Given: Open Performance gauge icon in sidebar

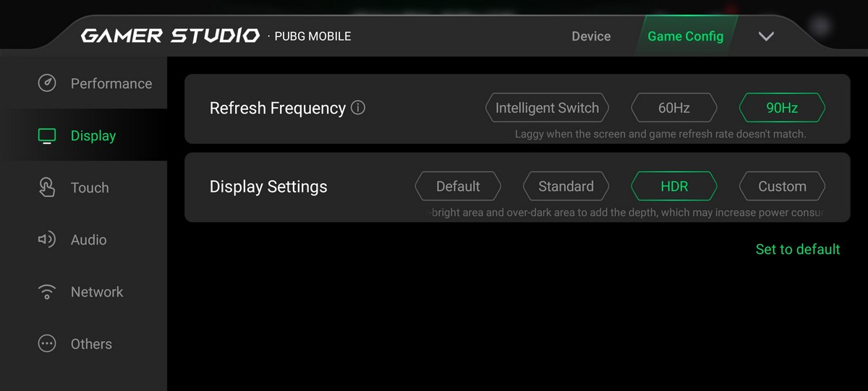Looking at the screenshot, I should (x=47, y=83).
